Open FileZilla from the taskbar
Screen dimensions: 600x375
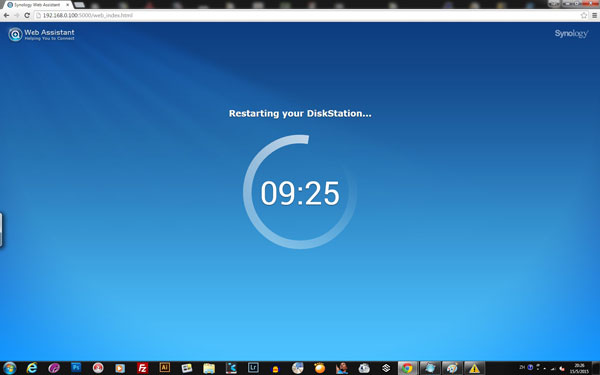(x=142, y=368)
